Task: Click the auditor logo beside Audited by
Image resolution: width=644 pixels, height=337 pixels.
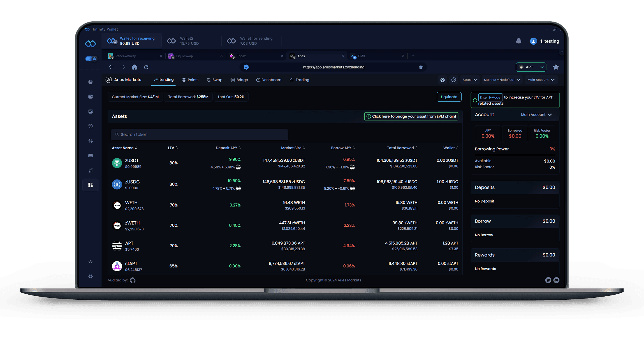Action: pos(133,280)
